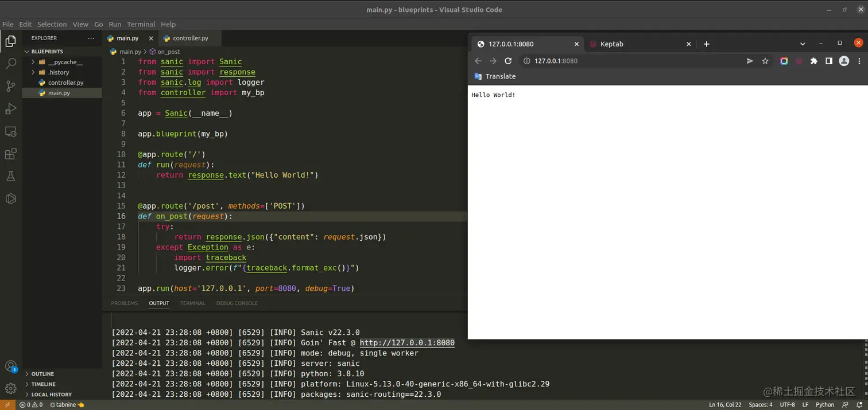
Task: Open Run and Debug view
Action: coord(10,109)
